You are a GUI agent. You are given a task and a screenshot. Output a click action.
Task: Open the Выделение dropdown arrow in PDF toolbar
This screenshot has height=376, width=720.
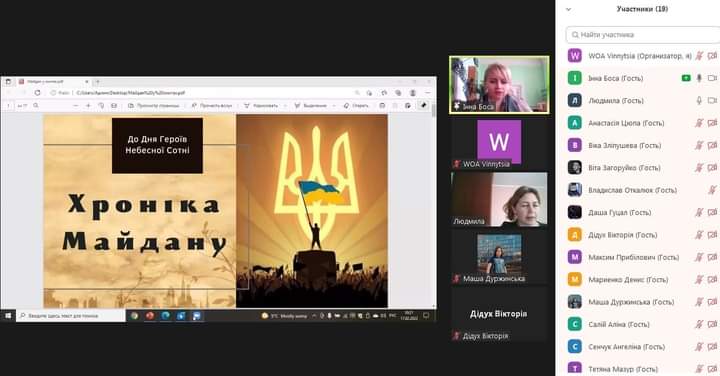tap(334, 106)
